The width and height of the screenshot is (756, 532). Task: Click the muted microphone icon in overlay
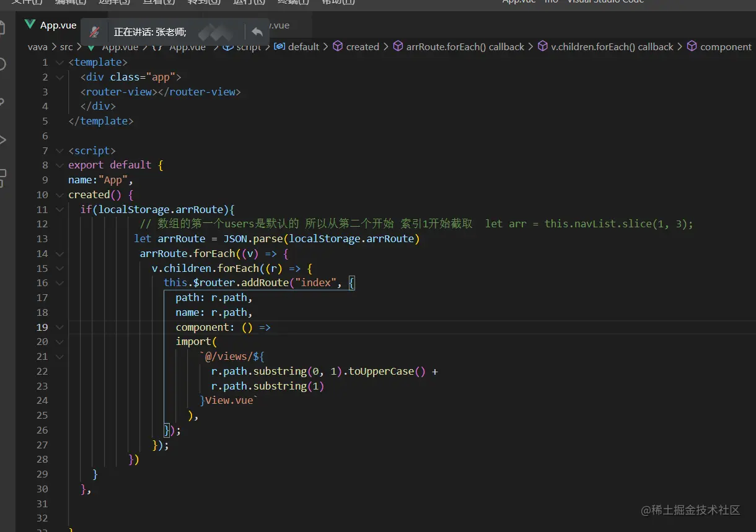pyautogui.click(x=95, y=32)
